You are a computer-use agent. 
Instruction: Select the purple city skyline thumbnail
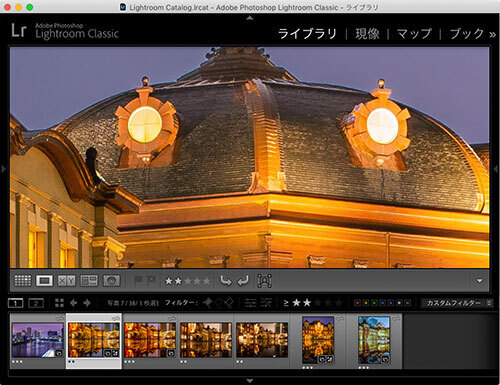[x=38, y=340]
